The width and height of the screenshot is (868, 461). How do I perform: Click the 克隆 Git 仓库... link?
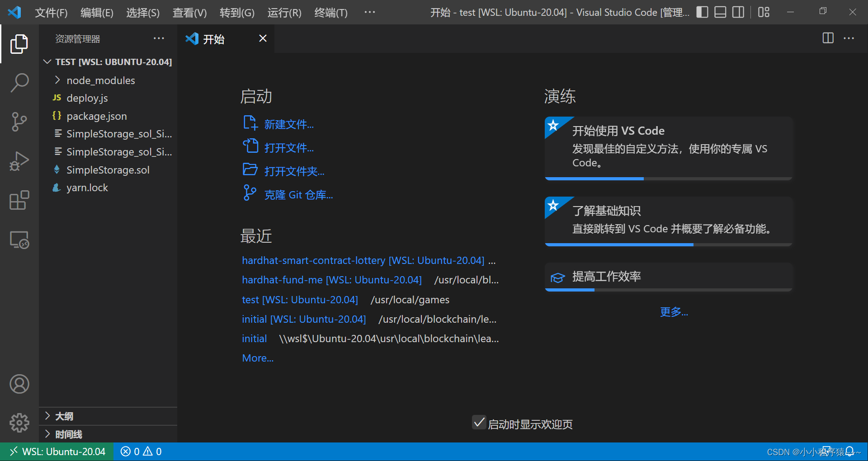tap(298, 195)
